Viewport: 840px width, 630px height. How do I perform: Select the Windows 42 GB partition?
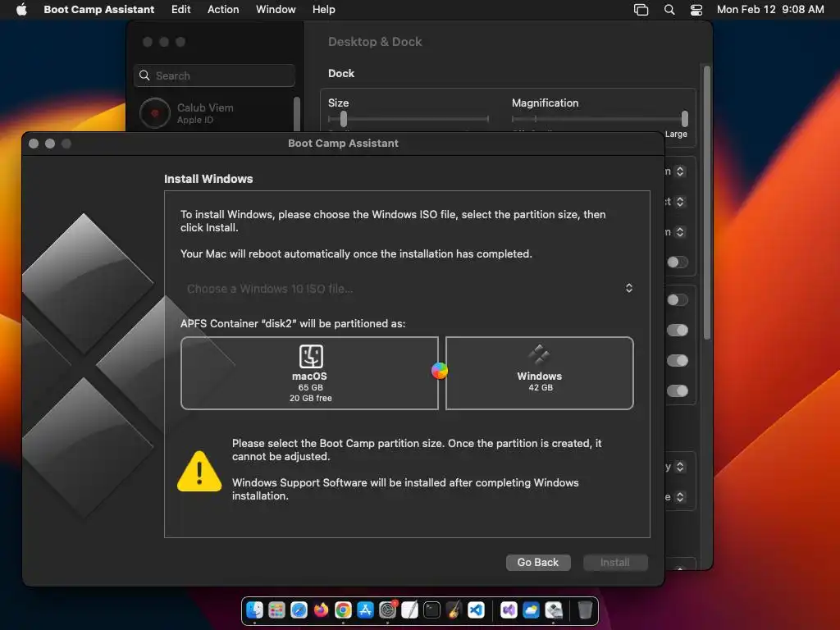[540, 373]
